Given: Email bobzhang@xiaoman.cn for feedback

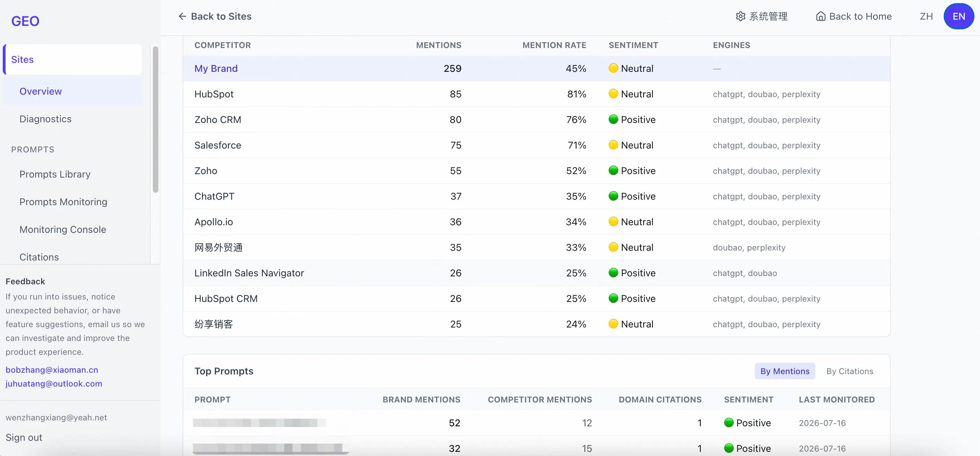Looking at the screenshot, I should click(x=52, y=370).
